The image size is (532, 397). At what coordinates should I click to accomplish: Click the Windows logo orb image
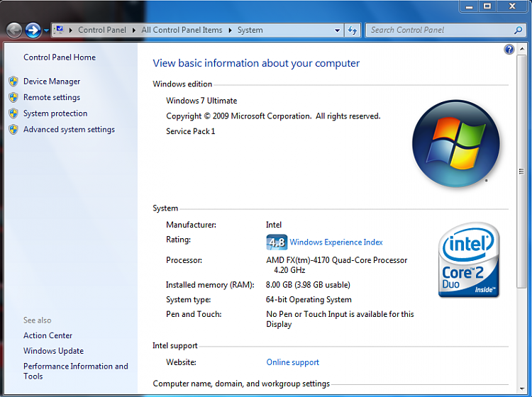[x=455, y=143]
